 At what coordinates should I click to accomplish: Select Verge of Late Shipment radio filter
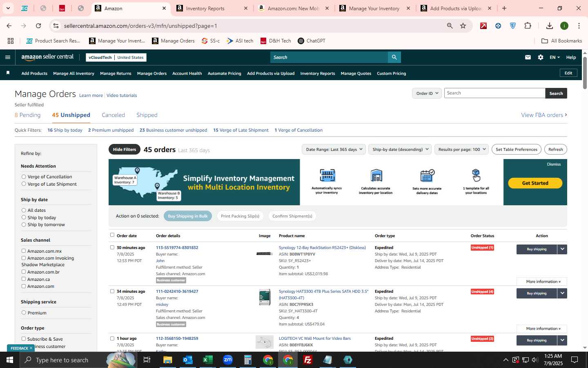(x=24, y=184)
